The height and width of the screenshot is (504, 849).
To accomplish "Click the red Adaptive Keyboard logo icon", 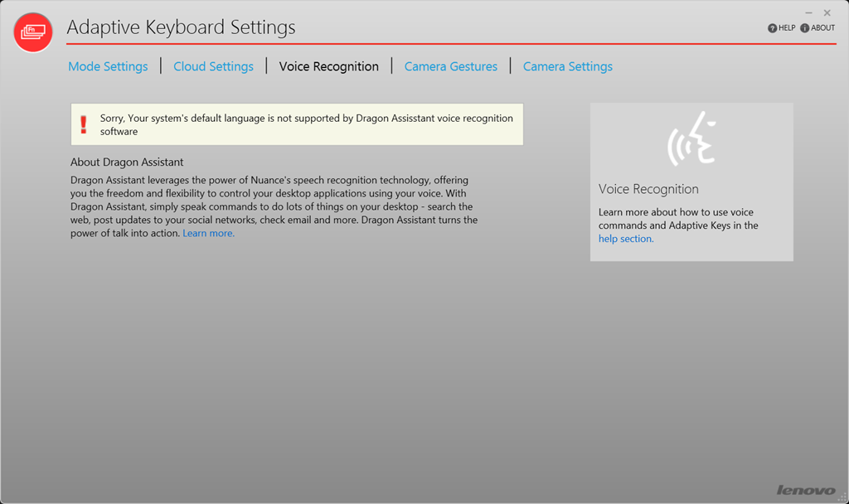I will point(33,32).
